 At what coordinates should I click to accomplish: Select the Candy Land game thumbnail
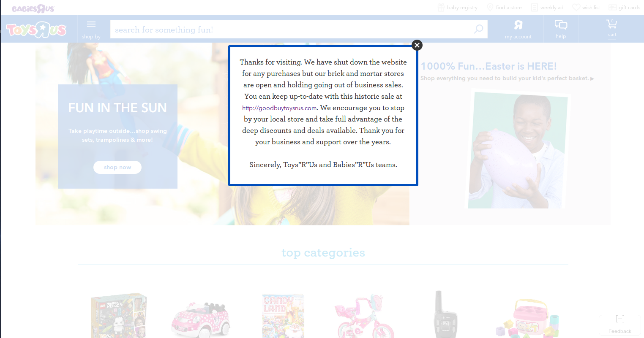(x=283, y=316)
